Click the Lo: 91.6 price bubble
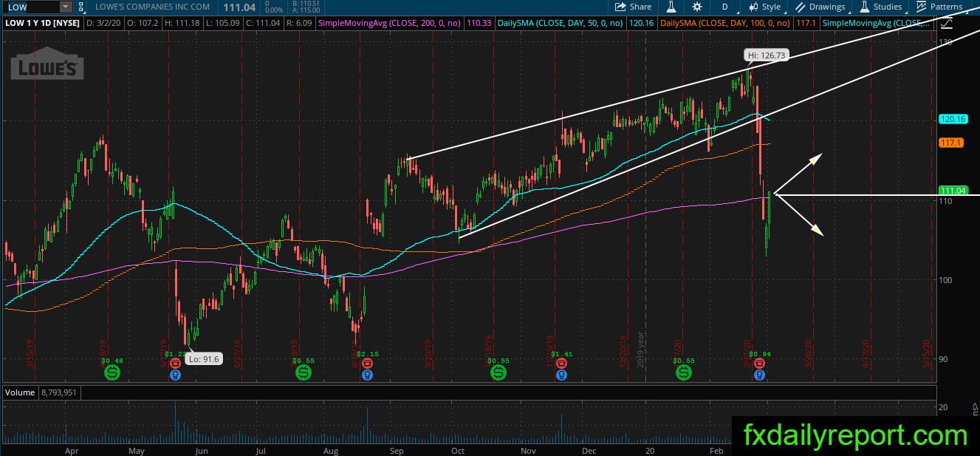This screenshot has width=980, height=456. coord(202,360)
